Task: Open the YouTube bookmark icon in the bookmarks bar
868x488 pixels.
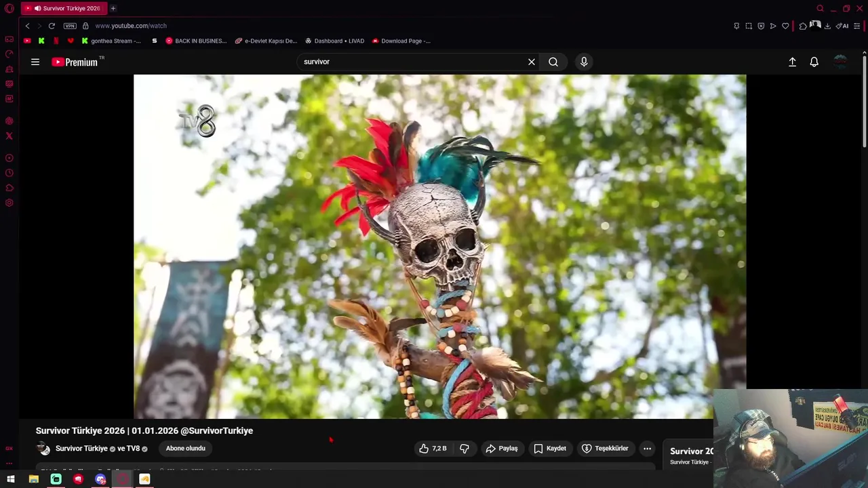Action: pos(27,41)
